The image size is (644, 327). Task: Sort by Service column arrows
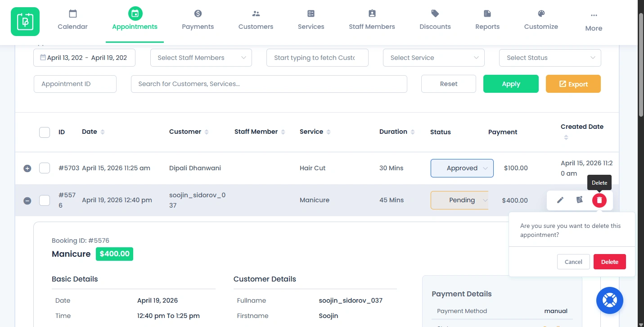click(x=329, y=132)
